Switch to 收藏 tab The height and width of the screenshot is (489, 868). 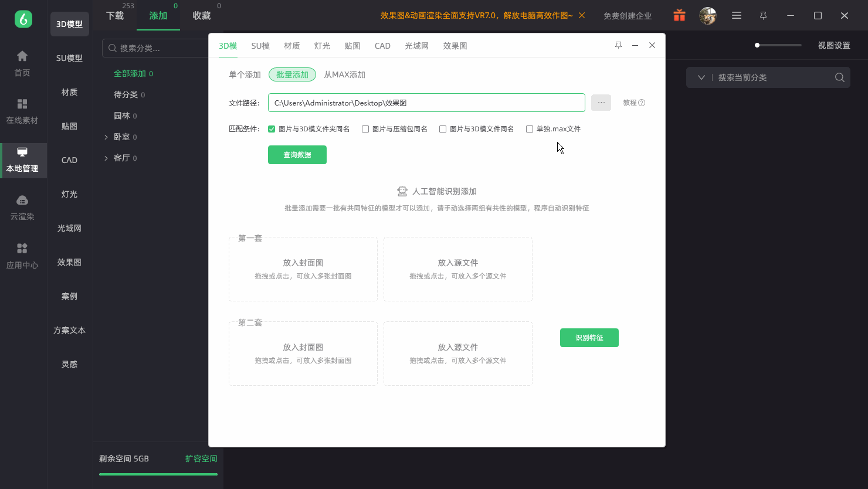tap(202, 15)
